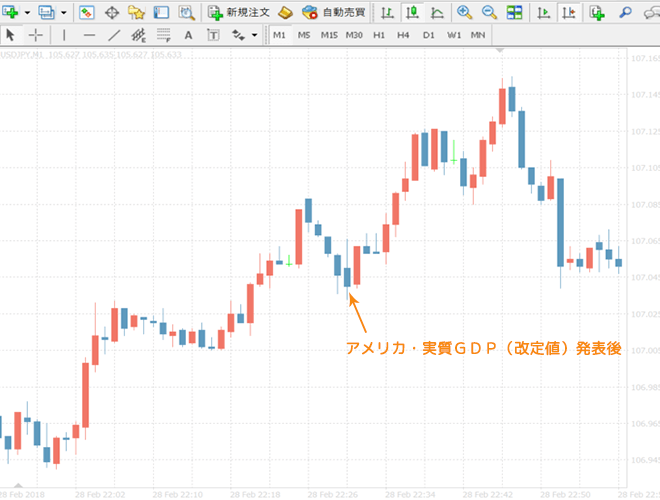Click the 28 Feb 22:18 time label
The width and height of the screenshot is (660, 500).
coord(255,494)
